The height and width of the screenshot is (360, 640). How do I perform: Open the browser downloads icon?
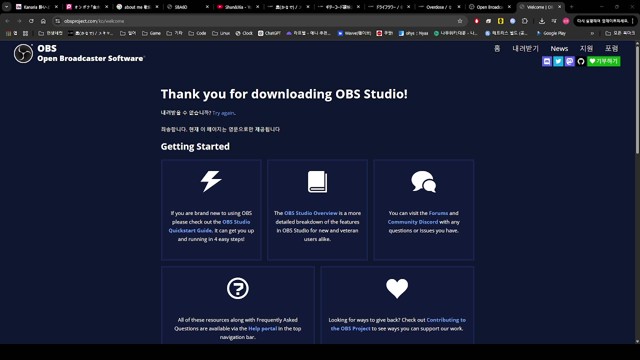pos(542,21)
